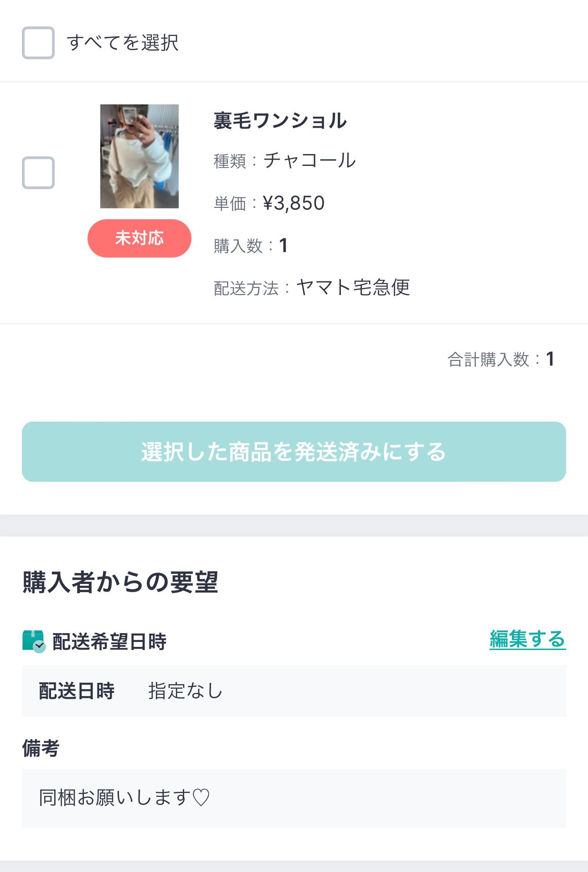588x872 pixels.
Task: Click the red 未対応 status badge
Action: click(x=139, y=238)
